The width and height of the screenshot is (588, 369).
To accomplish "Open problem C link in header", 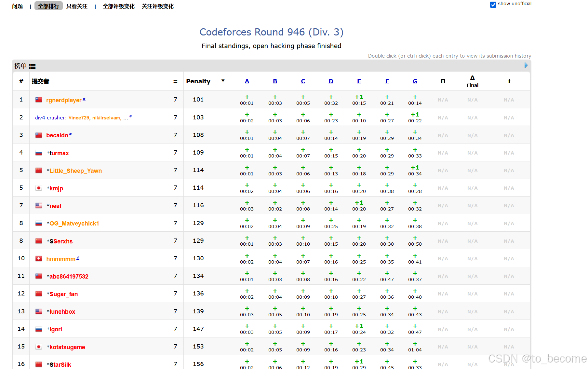I will pyautogui.click(x=303, y=81).
